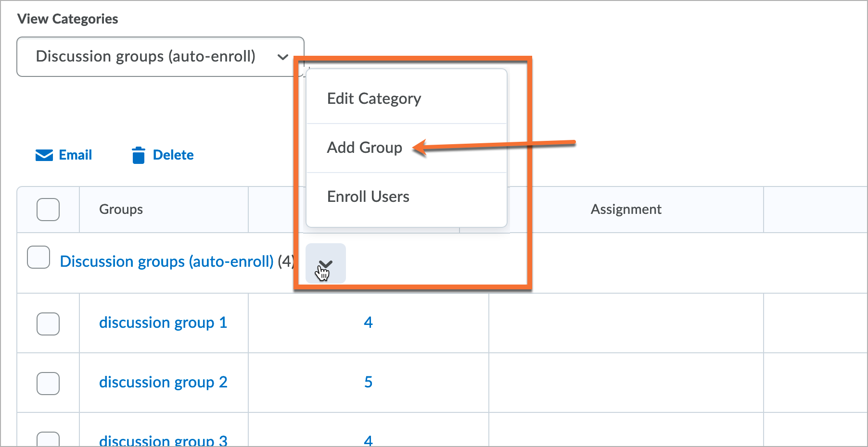
Task: Check the box next to discussion group 3
Action: pyautogui.click(x=48, y=440)
